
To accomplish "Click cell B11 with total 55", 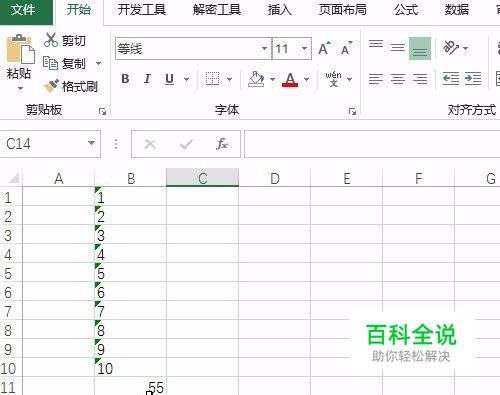I will (x=131, y=387).
